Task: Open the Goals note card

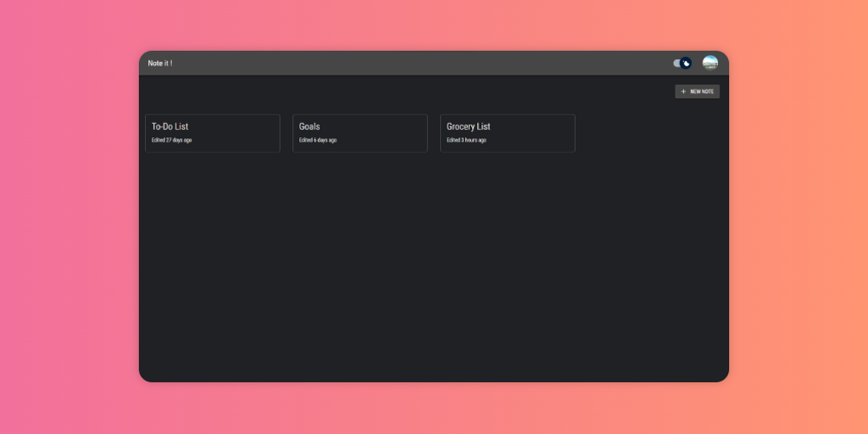Action: pos(359,133)
